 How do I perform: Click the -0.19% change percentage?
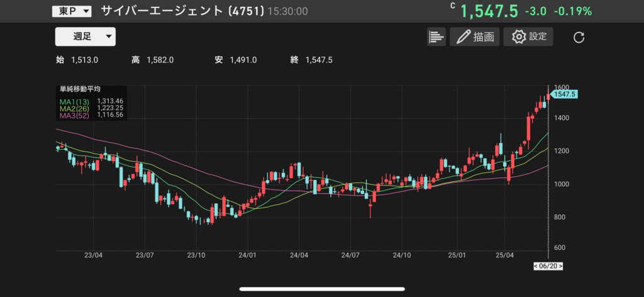point(573,11)
